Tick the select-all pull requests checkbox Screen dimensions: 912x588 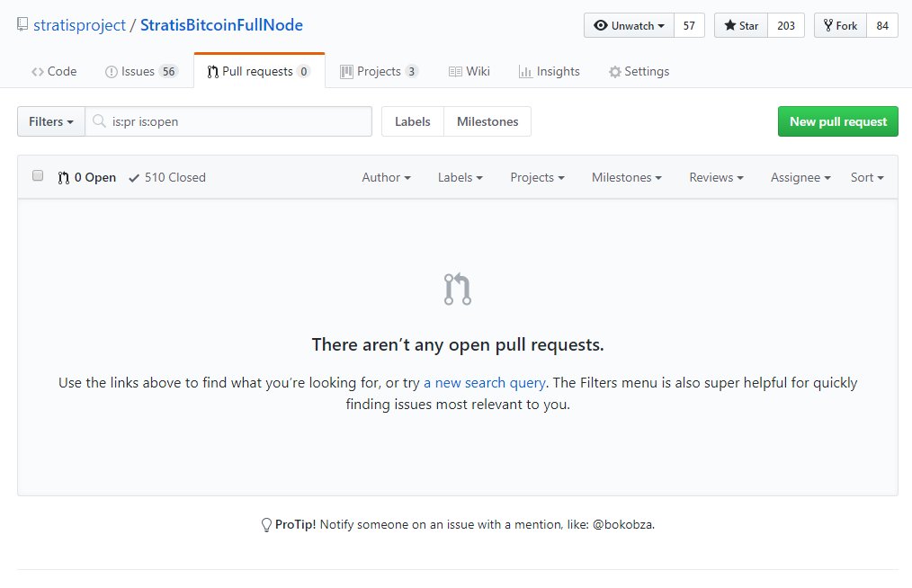(x=38, y=175)
